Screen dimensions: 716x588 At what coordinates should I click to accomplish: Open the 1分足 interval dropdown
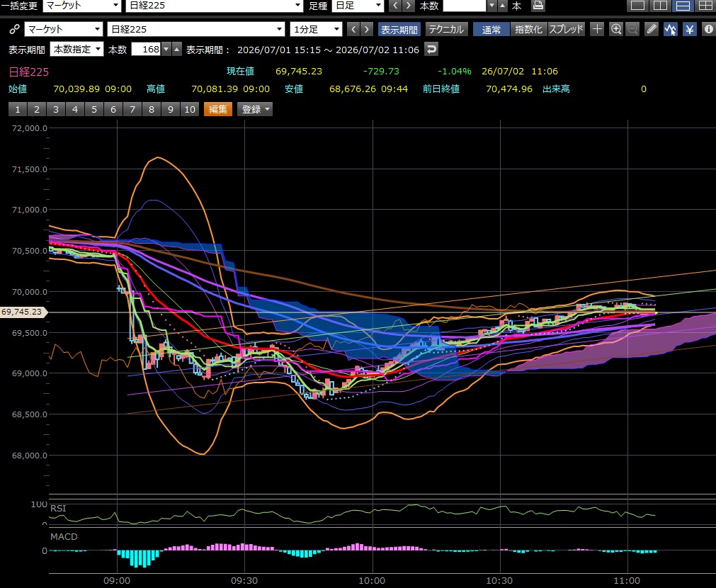click(x=316, y=29)
